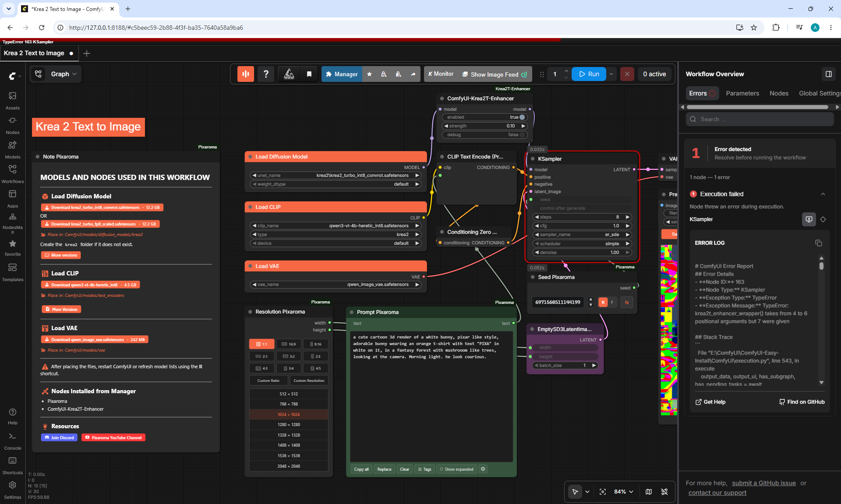Select the 9:16 aspect ratio

316,344
